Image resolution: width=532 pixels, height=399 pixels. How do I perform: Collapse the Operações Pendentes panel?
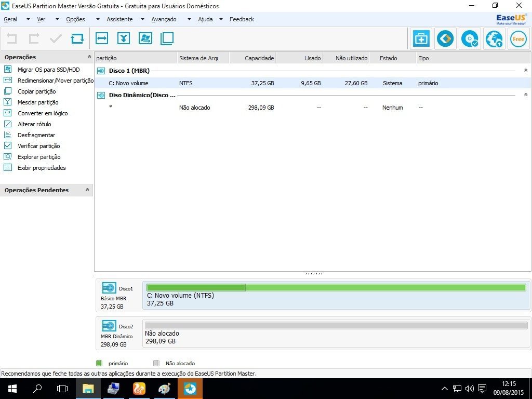[x=87, y=190]
